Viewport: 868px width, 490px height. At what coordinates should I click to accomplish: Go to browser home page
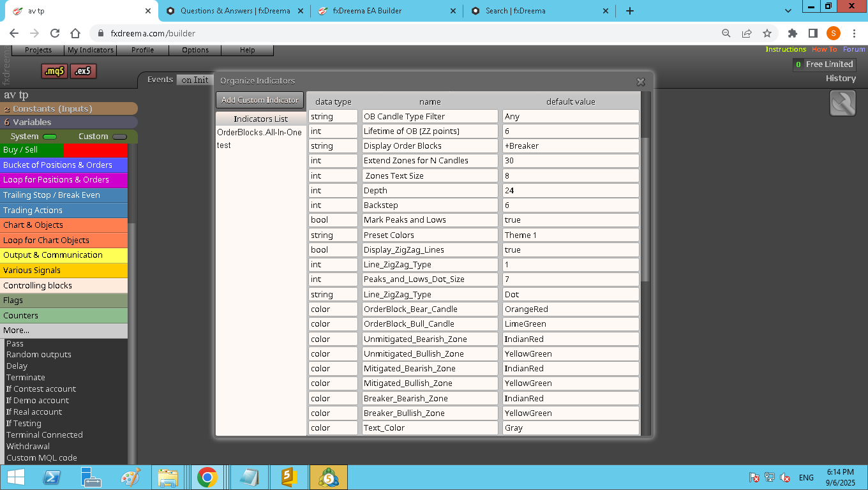pos(75,33)
